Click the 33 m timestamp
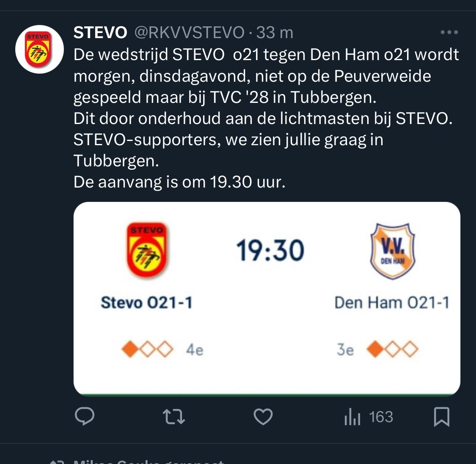The height and width of the screenshot is (464, 476). [x=275, y=33]
